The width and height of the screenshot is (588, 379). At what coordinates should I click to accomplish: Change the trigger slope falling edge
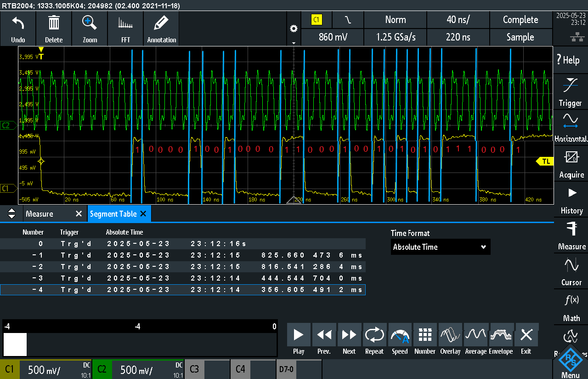click(x=348, y=20)
